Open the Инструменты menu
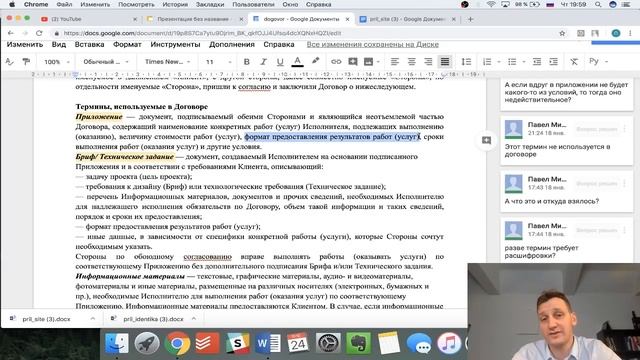The width and height of the screenshot is (640, 360). pyautogui.click(x=175, y=44)
